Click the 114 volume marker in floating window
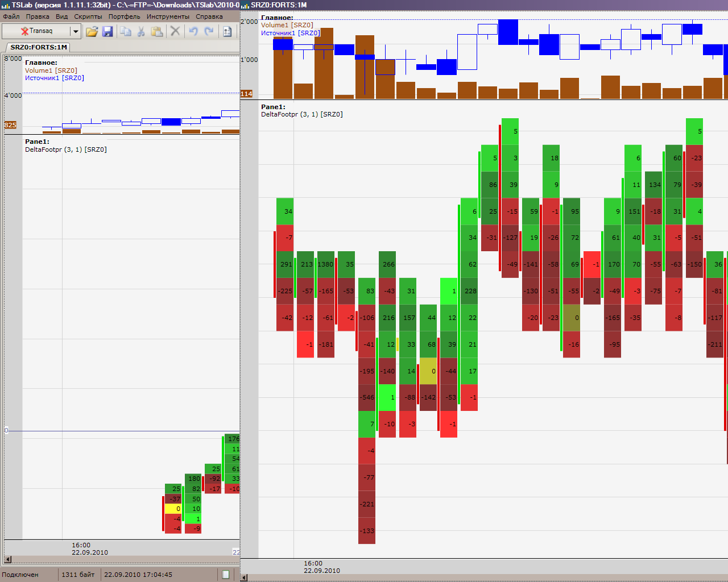 246,94
